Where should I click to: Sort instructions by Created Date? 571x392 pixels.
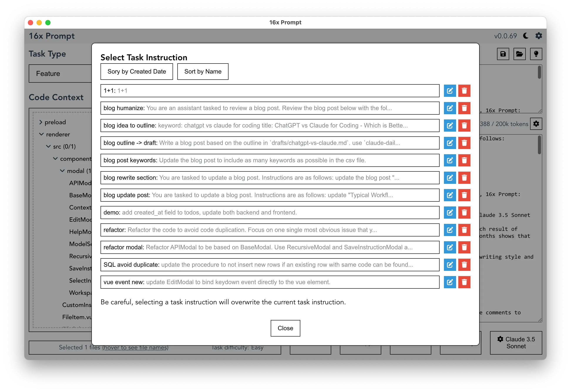click(x=136, y=72)
